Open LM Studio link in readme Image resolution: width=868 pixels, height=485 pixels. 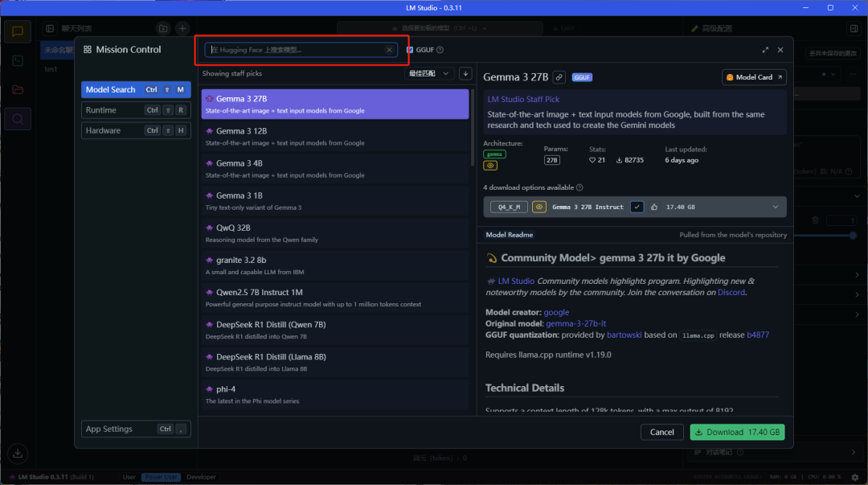516,281
